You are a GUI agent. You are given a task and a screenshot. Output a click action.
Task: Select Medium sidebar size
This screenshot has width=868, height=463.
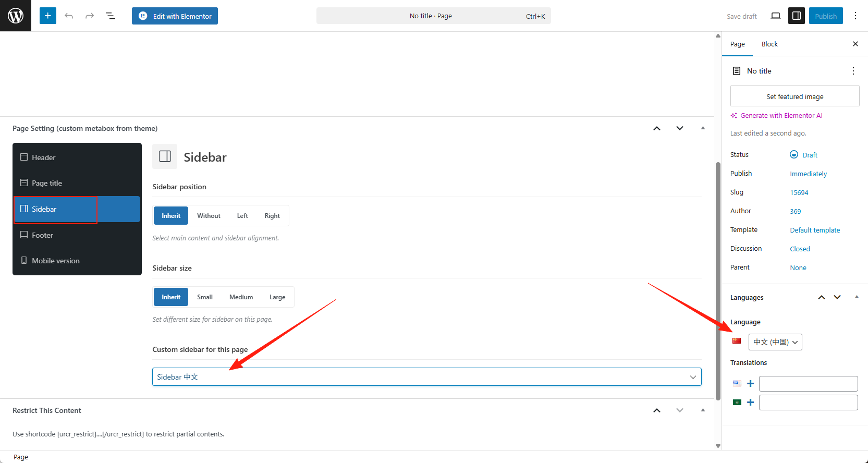241,297
